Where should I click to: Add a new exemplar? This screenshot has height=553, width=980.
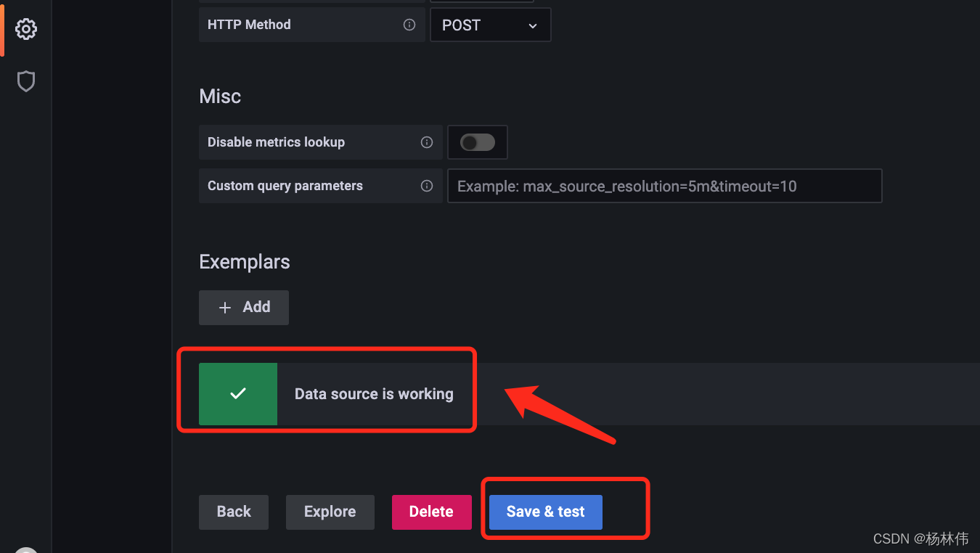tap(244, 308)
